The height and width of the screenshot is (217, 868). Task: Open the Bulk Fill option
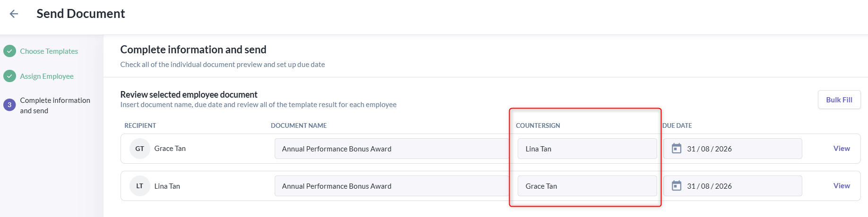(x=839, y=100)
